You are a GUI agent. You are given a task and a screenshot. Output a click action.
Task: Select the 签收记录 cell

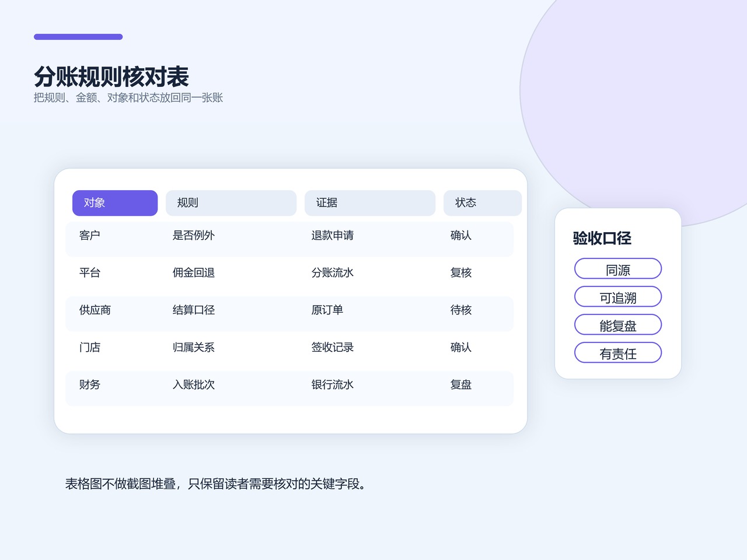click(333, 347)
